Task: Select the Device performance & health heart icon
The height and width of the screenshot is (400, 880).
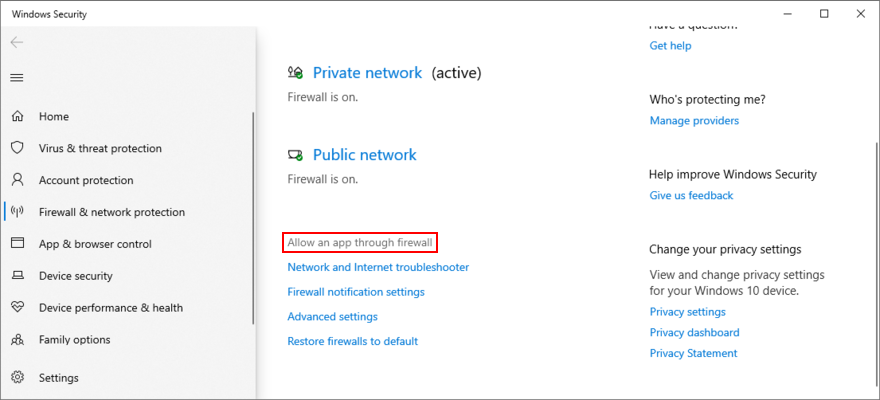Action: 17,308
